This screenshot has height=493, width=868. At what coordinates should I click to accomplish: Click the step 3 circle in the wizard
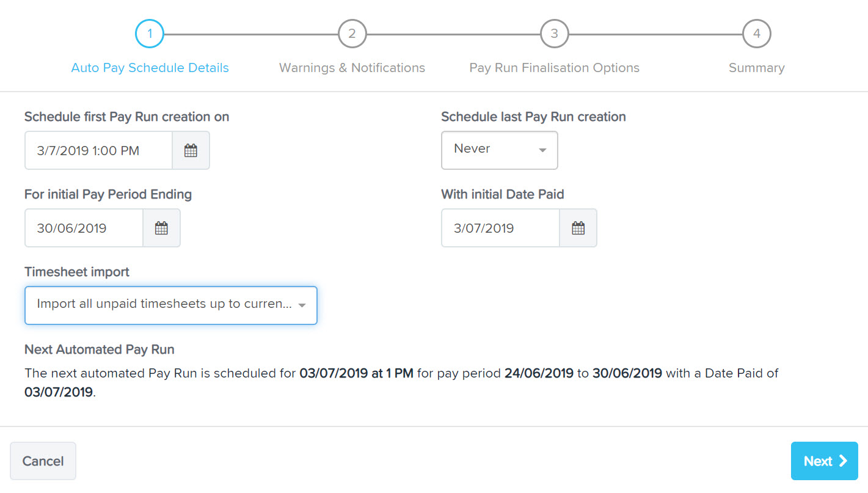[x=554, y=34]
